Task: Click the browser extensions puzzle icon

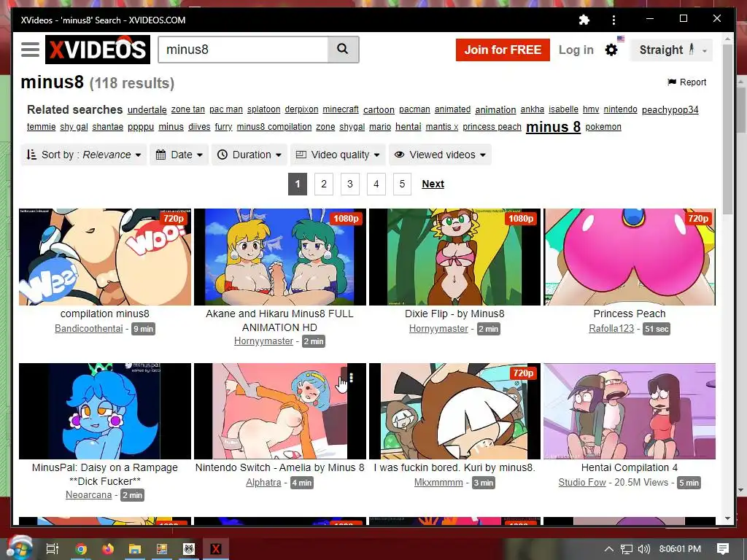Action: [x=584, y=20]
